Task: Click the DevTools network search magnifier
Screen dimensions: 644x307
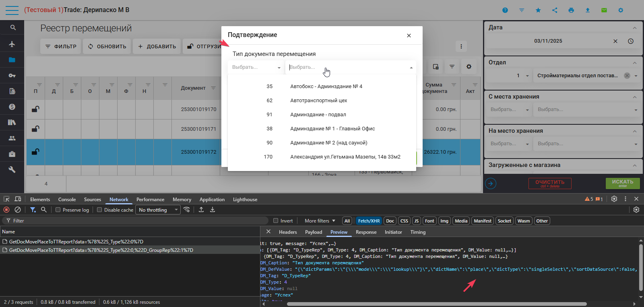Action: [x=44, y=210]
